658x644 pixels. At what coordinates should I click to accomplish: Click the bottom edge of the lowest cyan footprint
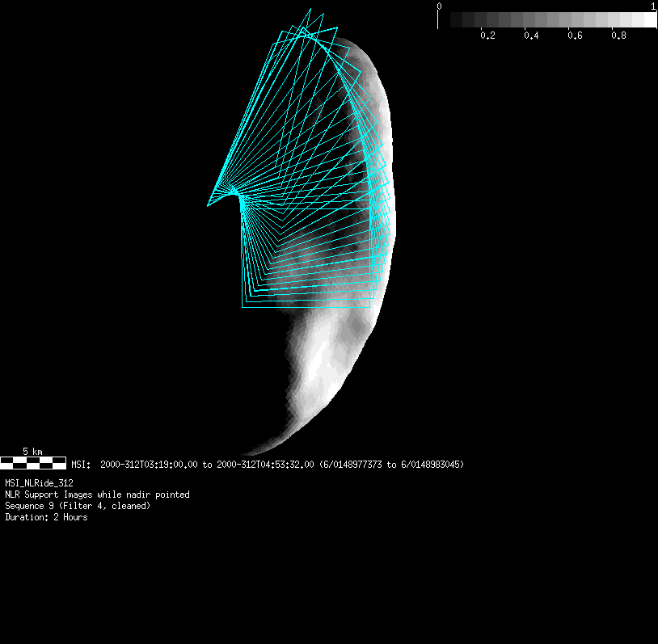307,308
